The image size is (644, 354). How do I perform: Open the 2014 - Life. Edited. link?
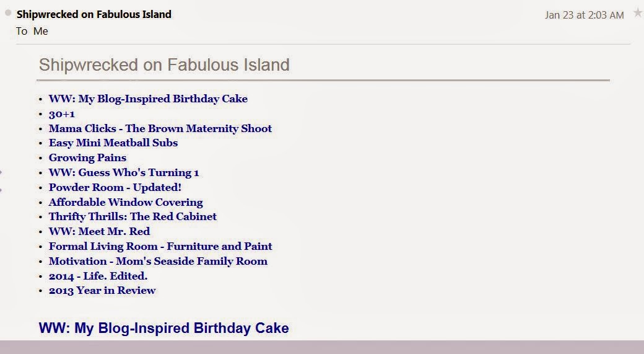pos(98,276)
